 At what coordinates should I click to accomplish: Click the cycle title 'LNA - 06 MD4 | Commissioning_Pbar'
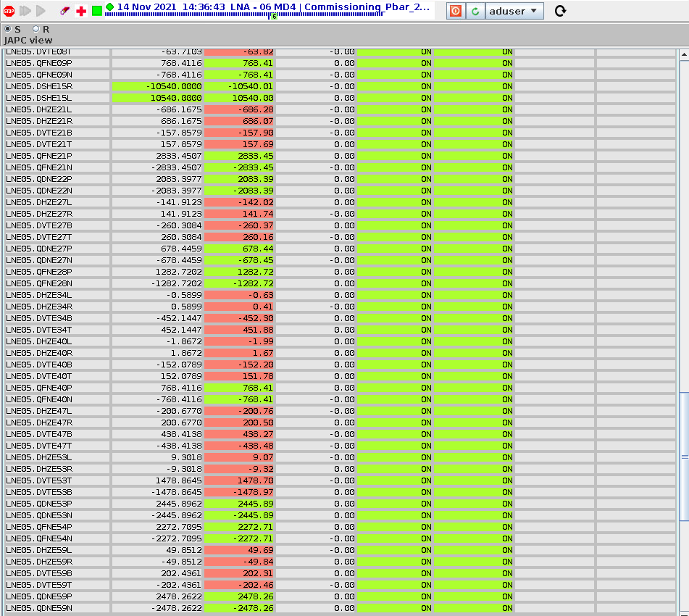pyautogui.click(x=330, y=7)
